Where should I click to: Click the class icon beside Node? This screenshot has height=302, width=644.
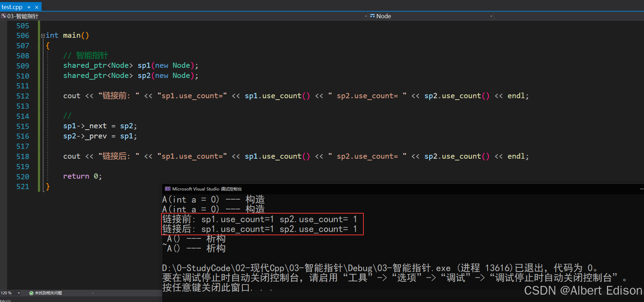372,16
